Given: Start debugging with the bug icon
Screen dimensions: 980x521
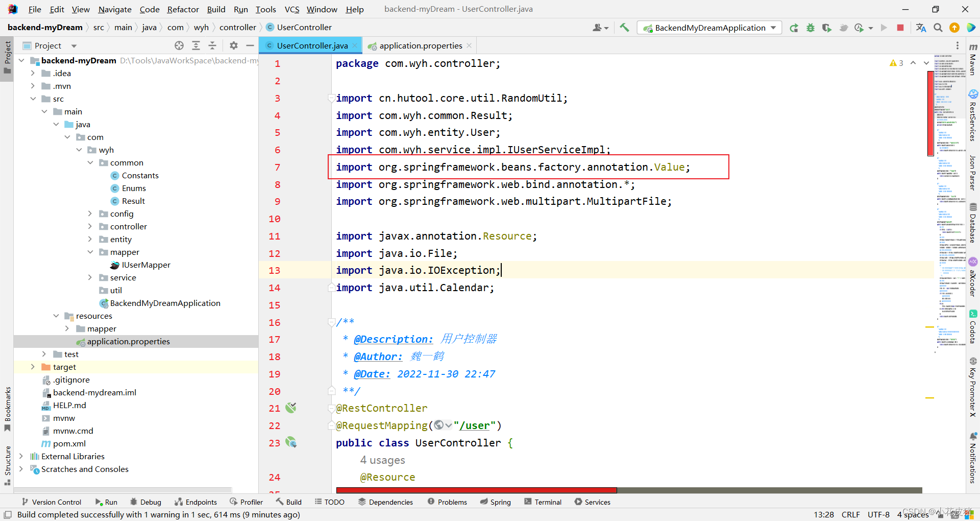Looking at the screenshot, I should point(811,28).
